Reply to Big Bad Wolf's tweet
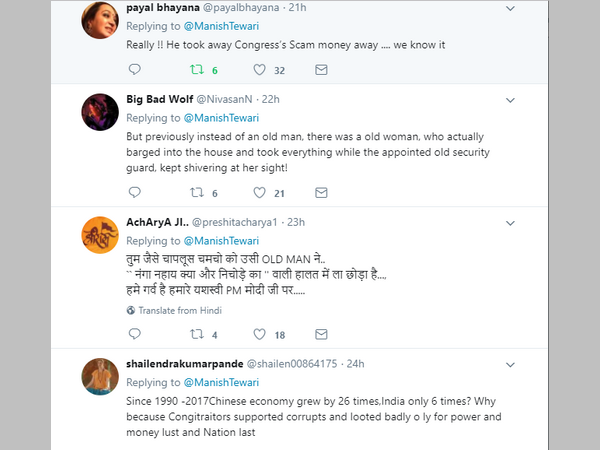The height and width of the screenshot is (450, 600). [x=136, y=193]
